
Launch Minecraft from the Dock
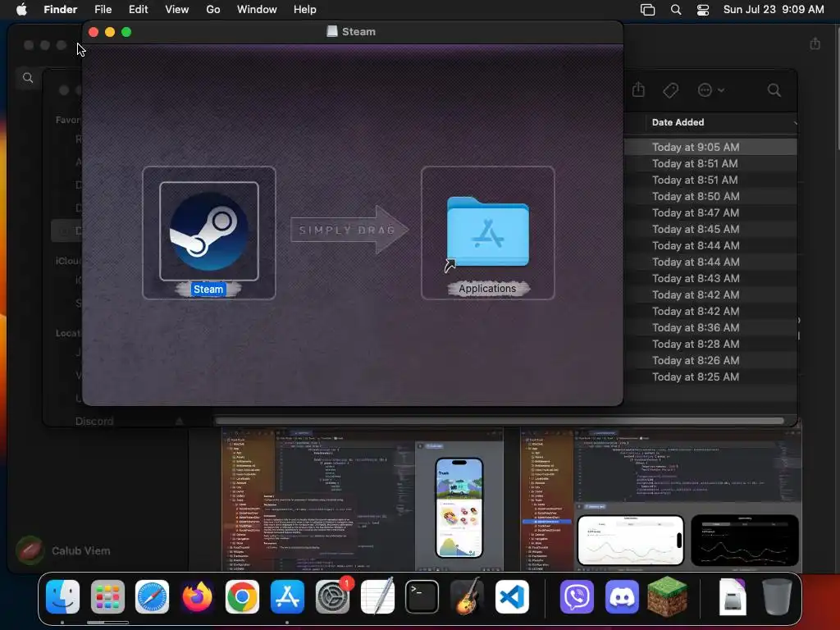pyautogui.click(x=667, y=597)
